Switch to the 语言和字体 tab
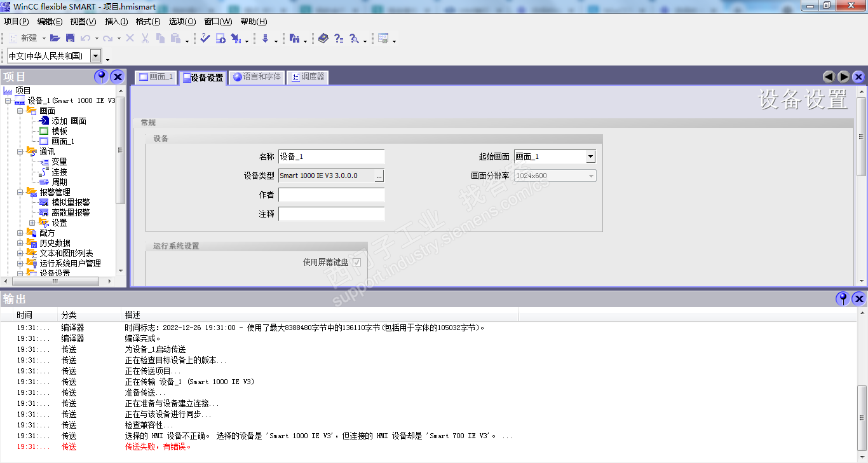The image size is (868, 463). (x=257, y=77)
